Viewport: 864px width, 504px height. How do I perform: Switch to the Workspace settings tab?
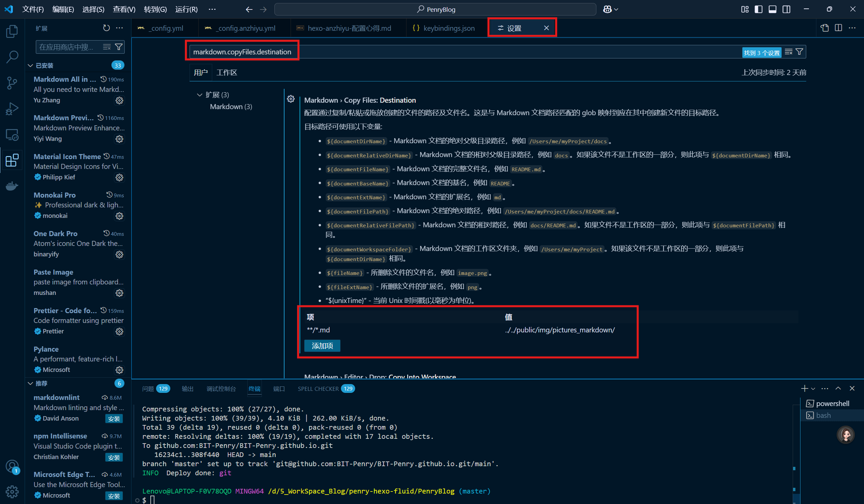[227, 72]
